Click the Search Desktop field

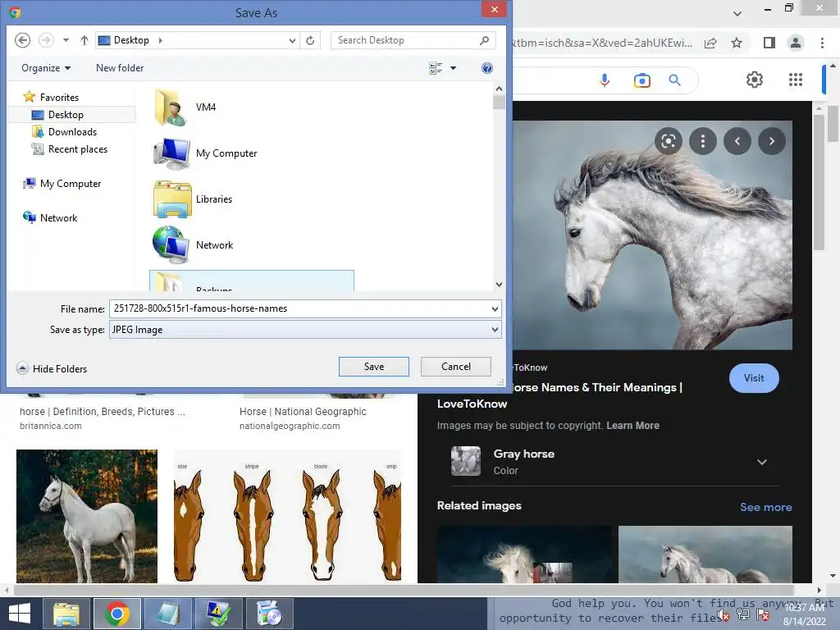tap(413, 40)
